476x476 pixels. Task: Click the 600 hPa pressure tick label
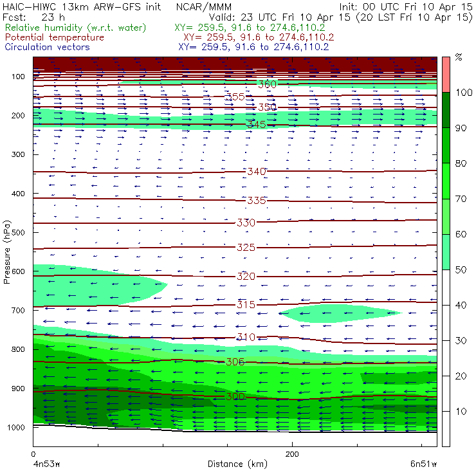(18, 271)
